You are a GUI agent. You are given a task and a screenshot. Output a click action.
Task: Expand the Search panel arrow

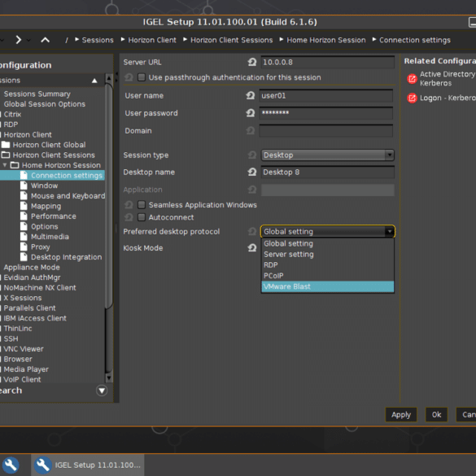102,391
